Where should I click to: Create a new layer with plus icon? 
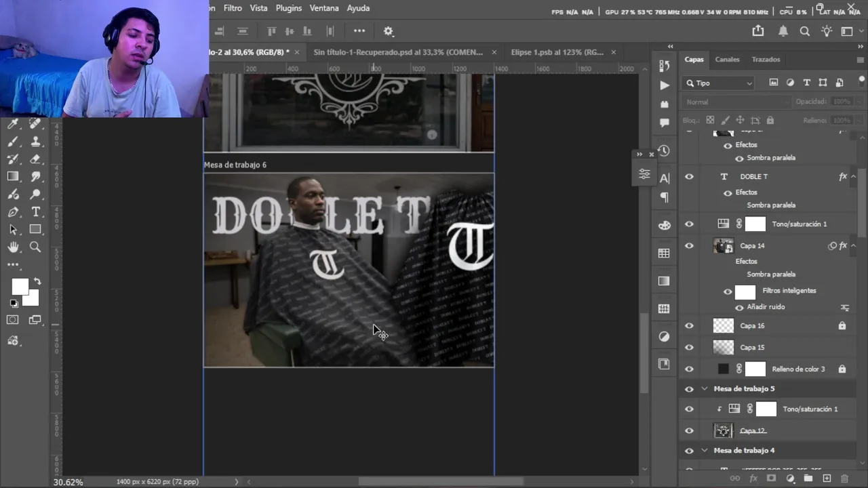coord(827,479)
